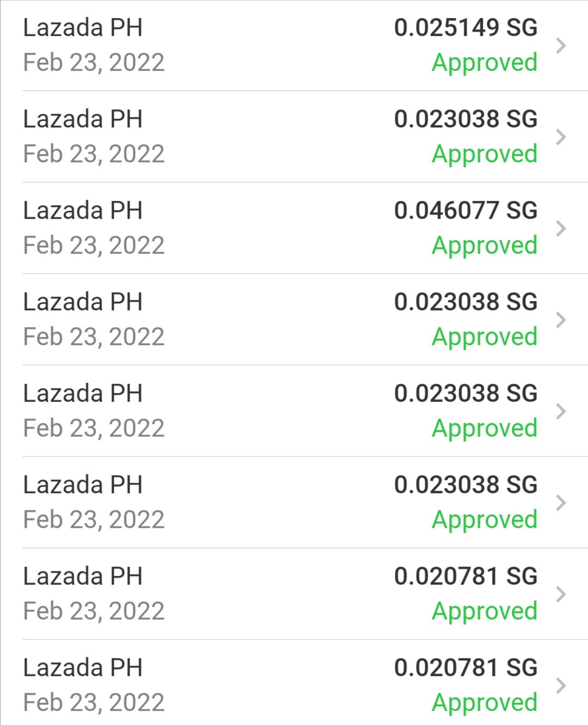The width and height of the screenshot is (588, 725).
Task: Tap Approved status under 0.046077 SG
Action: coord(485,247)
